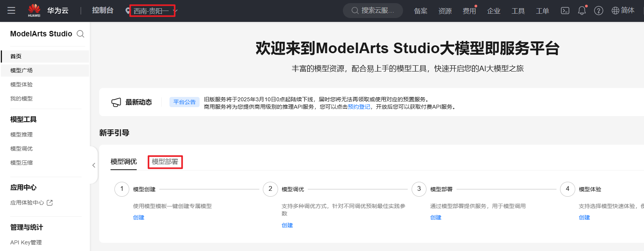
Task: Open 工单 in top navigation
Action: tap(542, 11)
